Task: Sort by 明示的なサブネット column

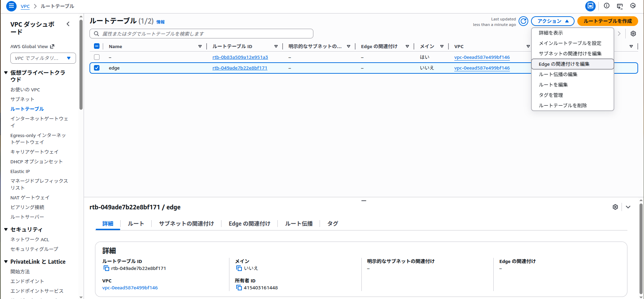Action: (x=349, y=46)
